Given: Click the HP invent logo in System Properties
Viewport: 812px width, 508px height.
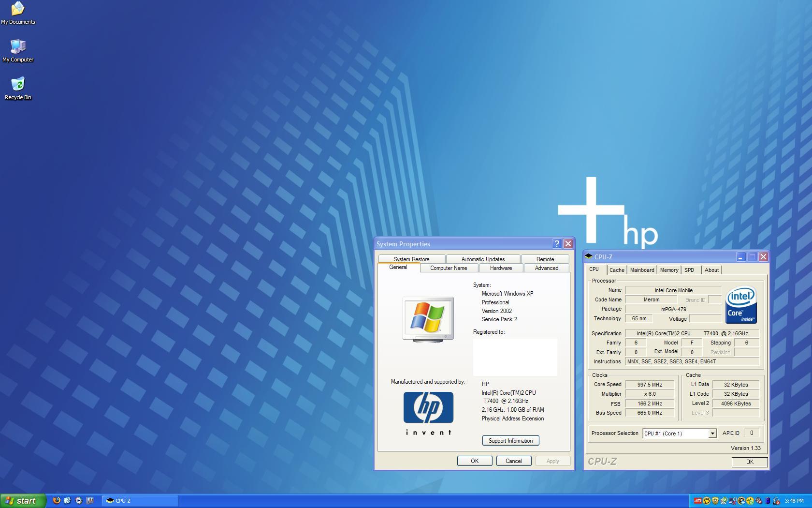Looking at the screenshot, I should click(428, 413).
